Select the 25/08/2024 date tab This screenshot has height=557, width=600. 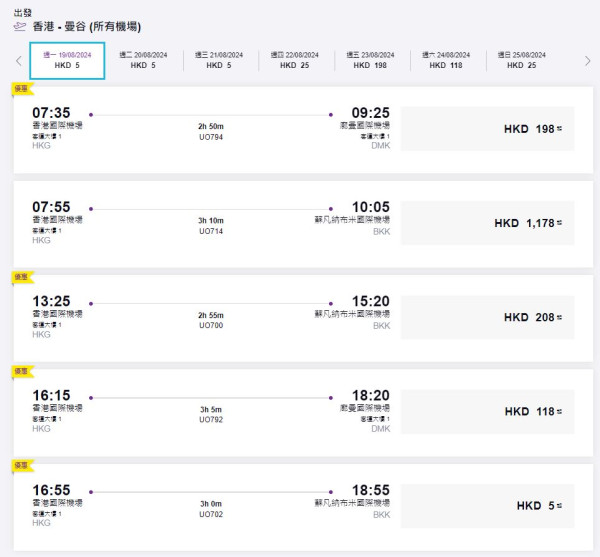(x=522, y=60)
